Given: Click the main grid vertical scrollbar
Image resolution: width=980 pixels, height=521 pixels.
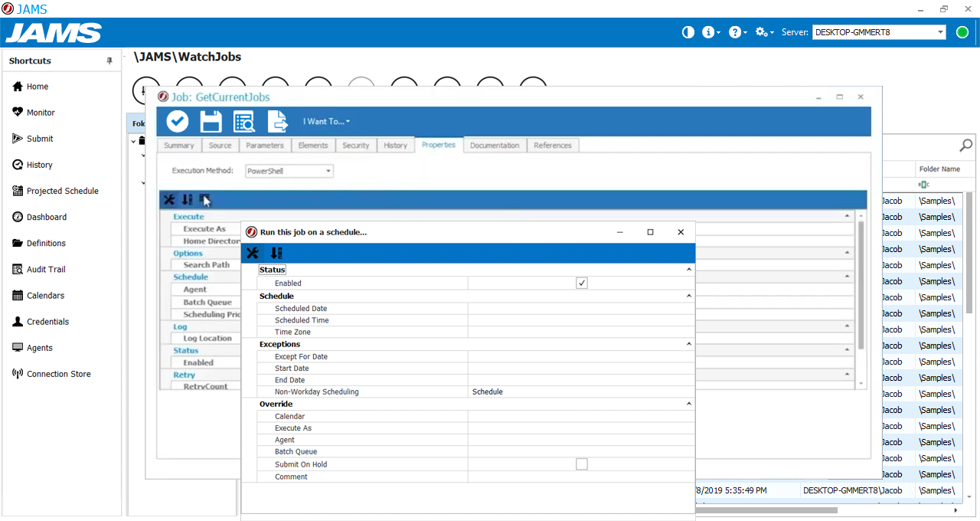Looking at the screenshot, I should tap(971, 253).
